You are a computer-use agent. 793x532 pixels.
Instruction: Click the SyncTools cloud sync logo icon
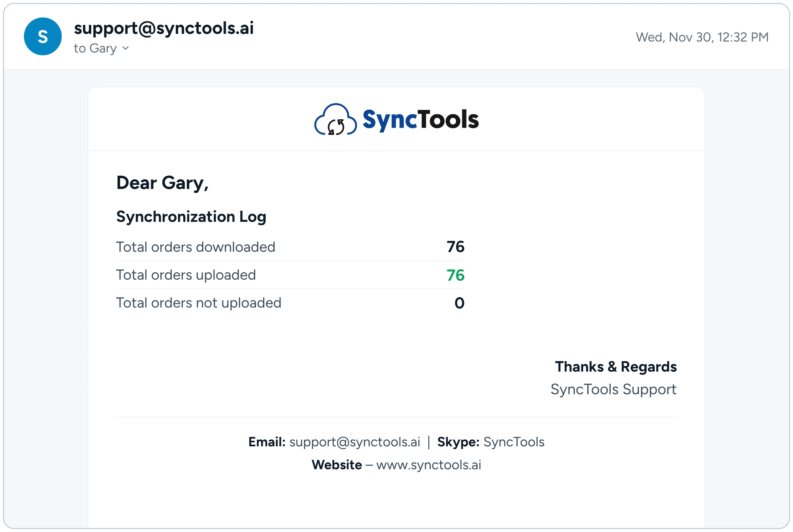click(335, 120)
